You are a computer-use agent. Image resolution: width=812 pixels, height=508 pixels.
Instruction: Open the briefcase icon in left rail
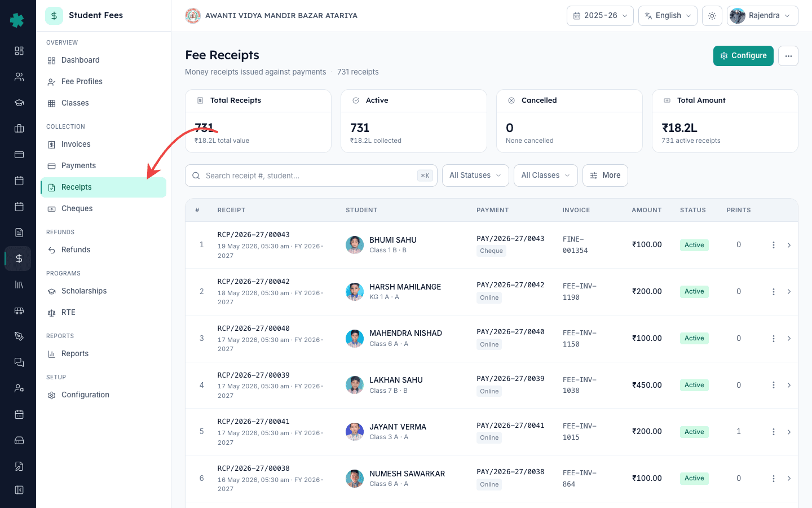19,129
